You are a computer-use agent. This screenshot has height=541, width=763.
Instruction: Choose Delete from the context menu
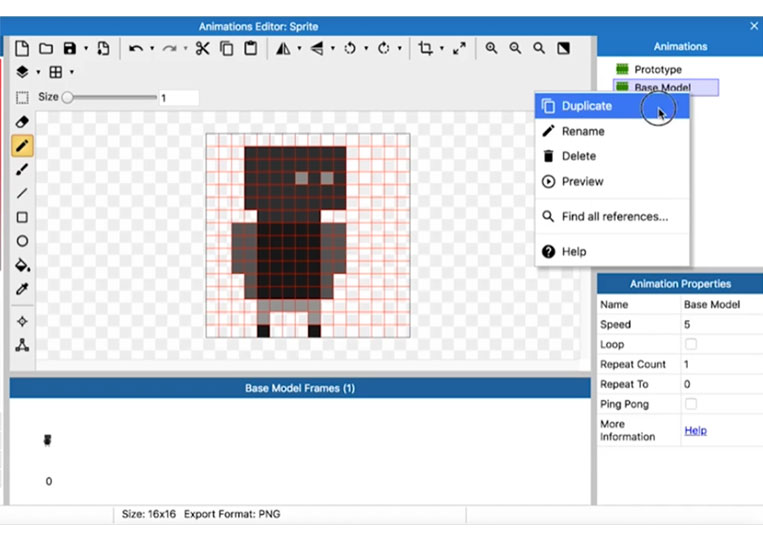pos(612,156)
